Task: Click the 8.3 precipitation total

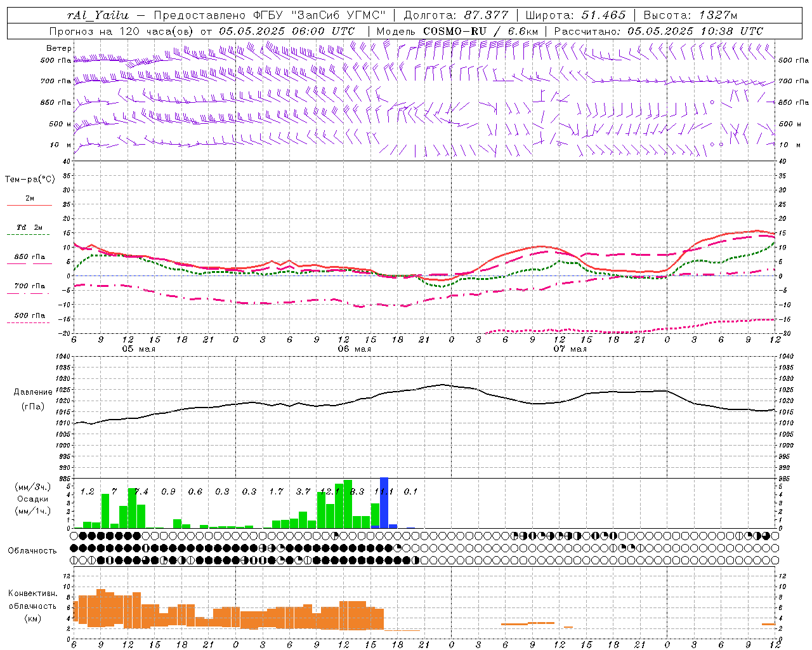Action: coord(357,491)
